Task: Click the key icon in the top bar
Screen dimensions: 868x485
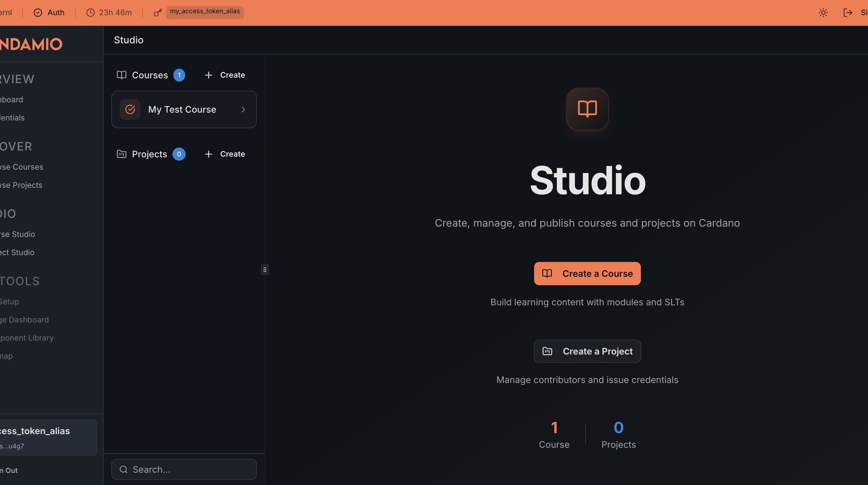Action: coord(157,13)
